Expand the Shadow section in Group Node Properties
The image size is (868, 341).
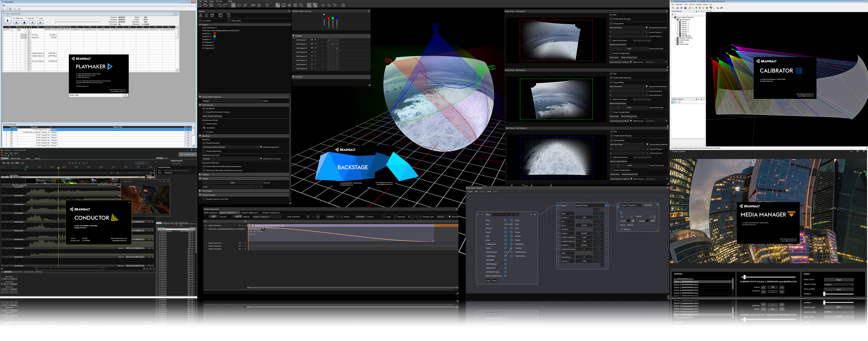pos(200,174)
